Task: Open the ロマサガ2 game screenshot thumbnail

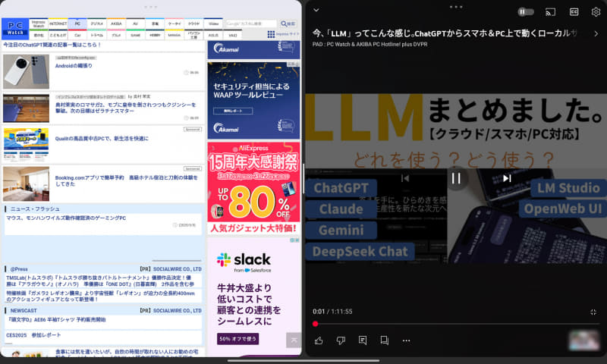Action: click(x=27, y=108)
